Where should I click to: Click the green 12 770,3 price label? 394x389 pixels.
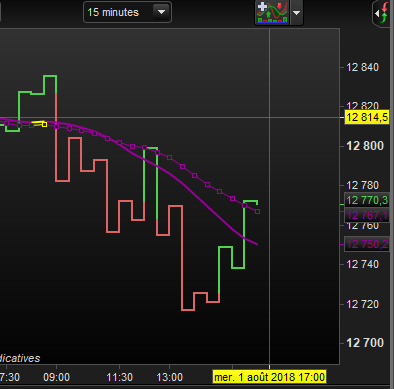click(x=367, y=200)
